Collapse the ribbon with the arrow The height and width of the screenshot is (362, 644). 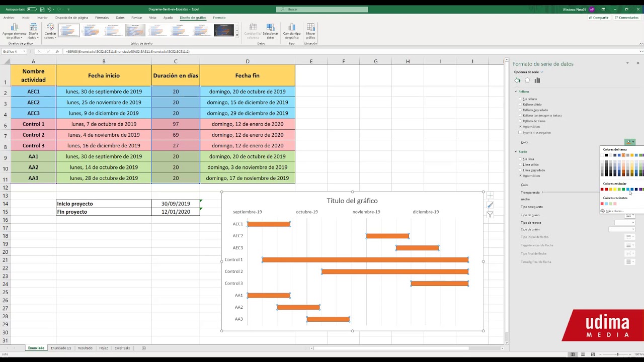point(640,44)
